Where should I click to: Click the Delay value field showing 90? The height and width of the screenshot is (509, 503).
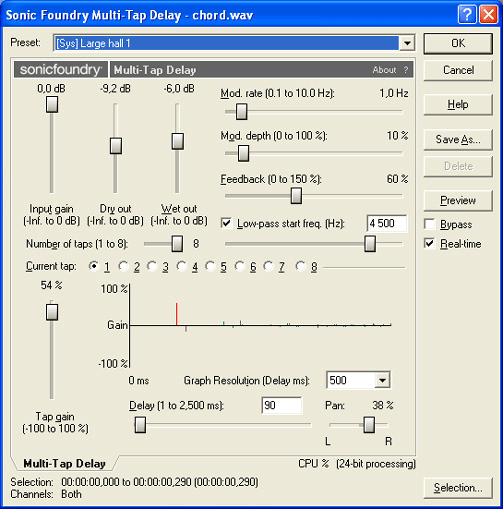click(282, 405)
